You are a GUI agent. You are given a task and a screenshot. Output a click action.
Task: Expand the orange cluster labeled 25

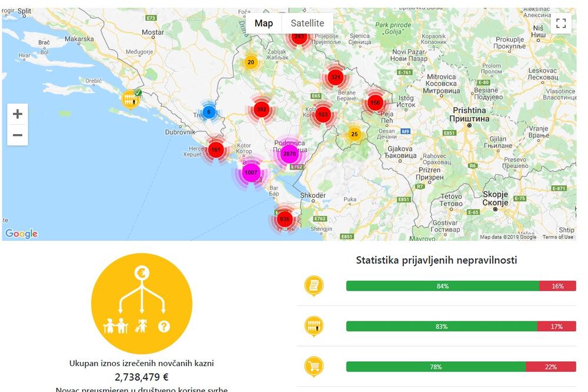[353, 134]
